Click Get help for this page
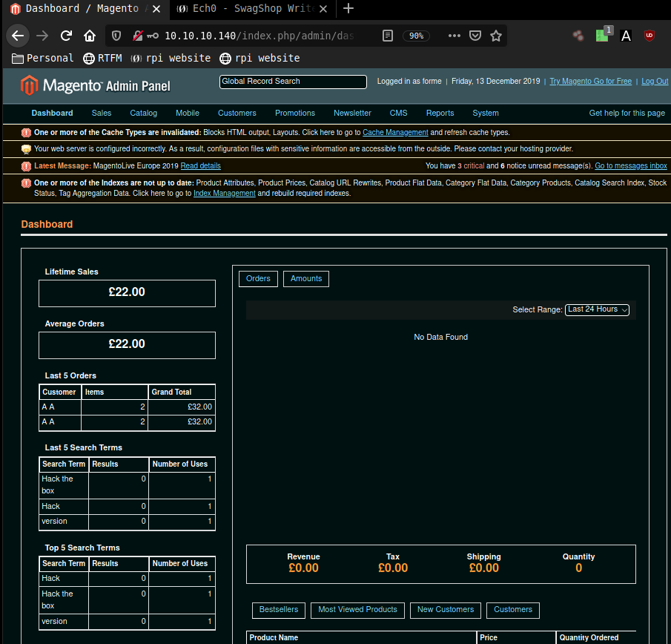 pos(627,113)
